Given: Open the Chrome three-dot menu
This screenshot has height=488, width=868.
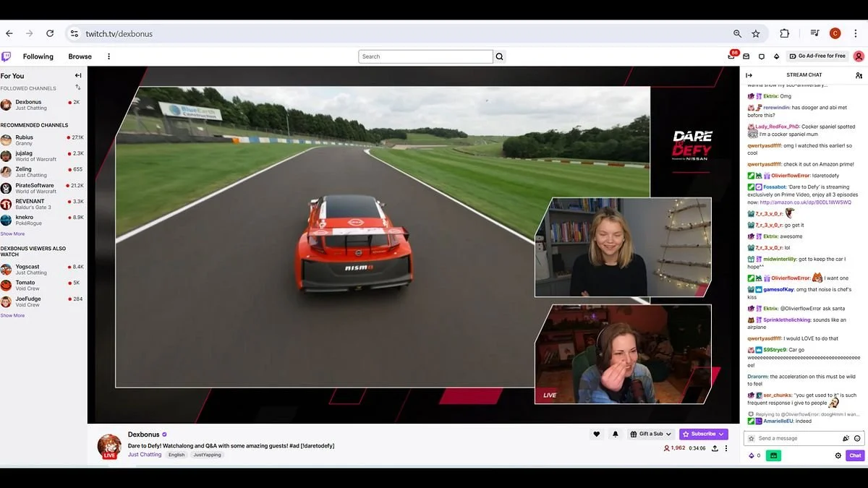Looking at the screenshot, I should (856, 33).
